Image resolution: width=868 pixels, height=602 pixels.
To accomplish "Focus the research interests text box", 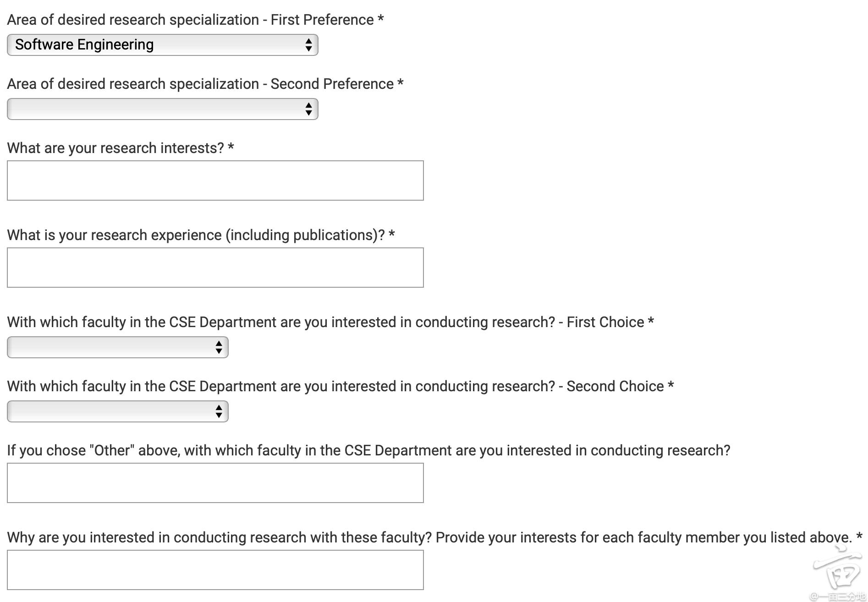I will [x=215, y=181].
